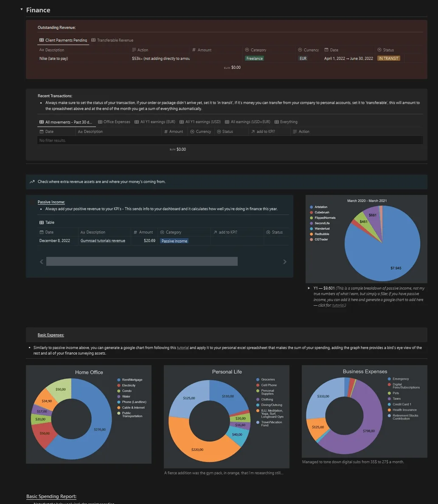
Task: Click the Passive Income horizontal scrollbar thumb
Action: 142,261
